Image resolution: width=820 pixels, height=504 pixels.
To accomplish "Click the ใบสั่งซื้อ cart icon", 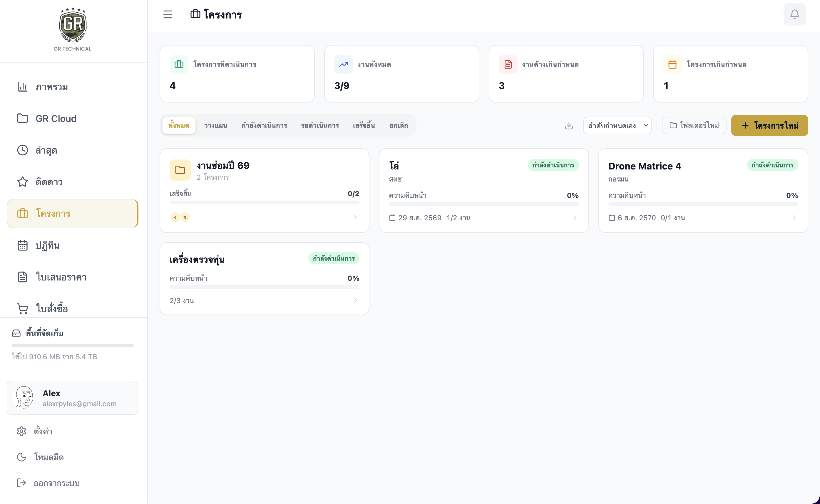I will (x=22, y=309).
